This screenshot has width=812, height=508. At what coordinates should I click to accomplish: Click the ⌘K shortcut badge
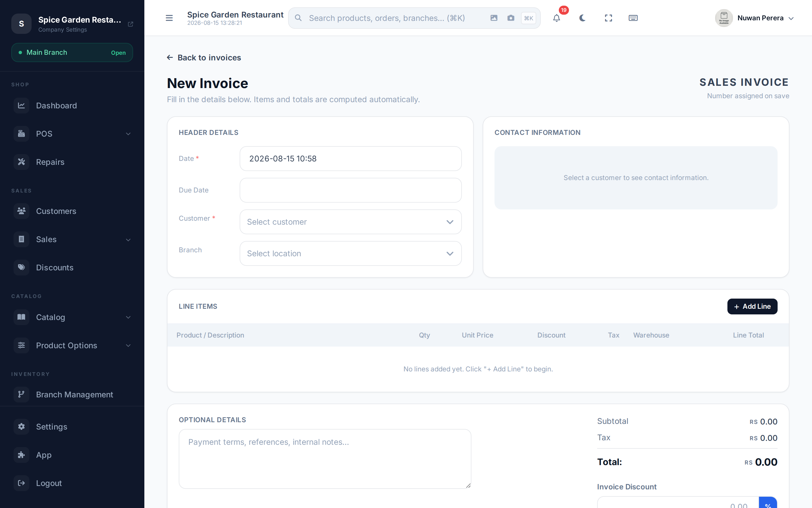click(x=528, y=18)
